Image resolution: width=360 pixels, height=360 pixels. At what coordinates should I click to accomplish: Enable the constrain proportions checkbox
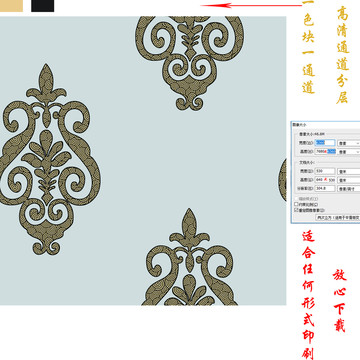[296, 204]
